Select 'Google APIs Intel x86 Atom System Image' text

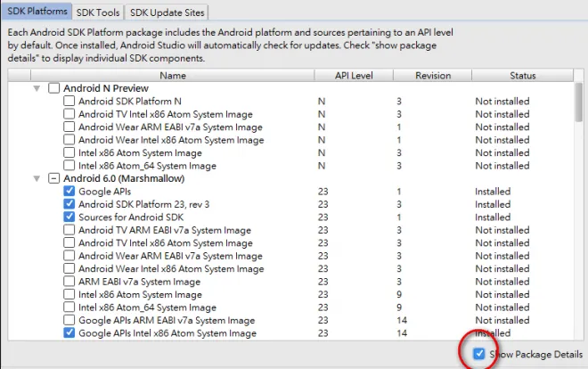pyautogui.click(x=167, y=333)
